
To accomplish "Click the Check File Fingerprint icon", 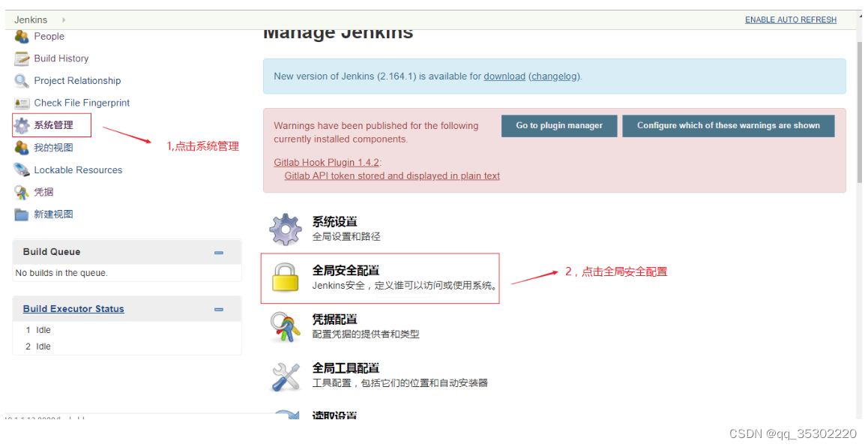I will 22,103.
